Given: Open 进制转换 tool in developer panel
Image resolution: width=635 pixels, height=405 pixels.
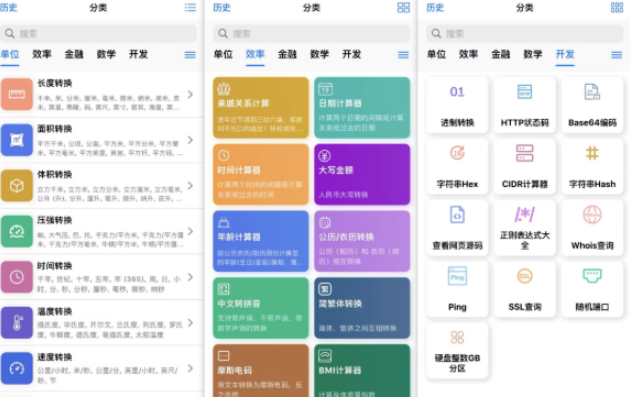Looking at the screenshot, I should tap(457, 105).
